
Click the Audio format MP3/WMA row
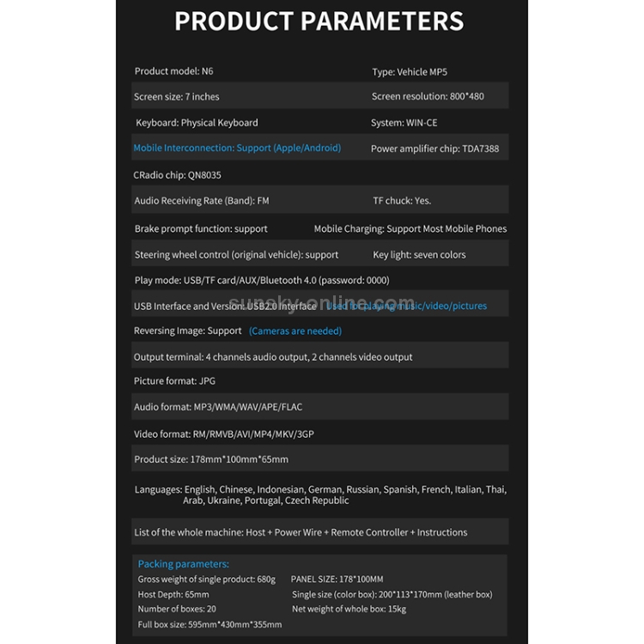tap(218, 407)
